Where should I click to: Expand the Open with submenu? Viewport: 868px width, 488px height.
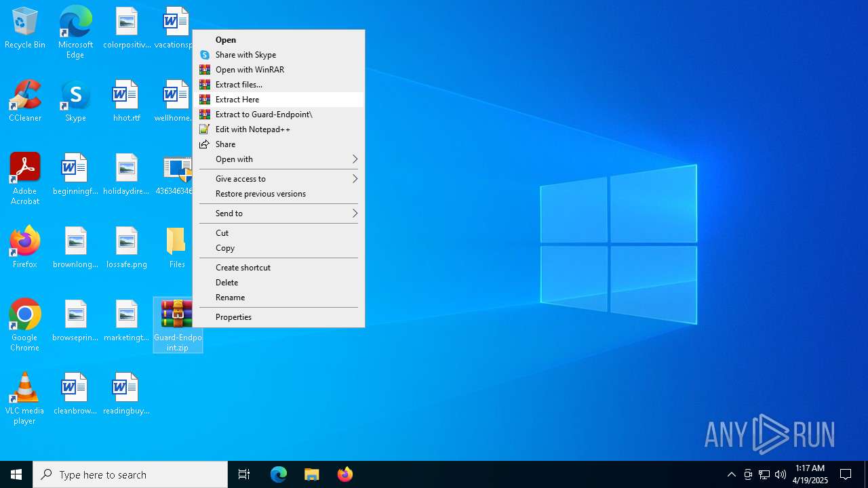(x=279, y=159)
